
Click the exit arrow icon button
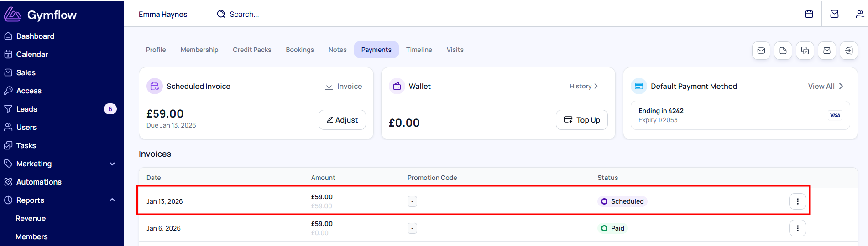[x=849, y=51]
